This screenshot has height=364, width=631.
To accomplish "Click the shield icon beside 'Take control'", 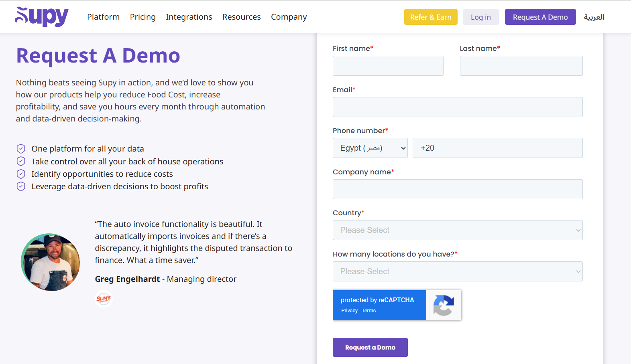I will coord(21,161).
